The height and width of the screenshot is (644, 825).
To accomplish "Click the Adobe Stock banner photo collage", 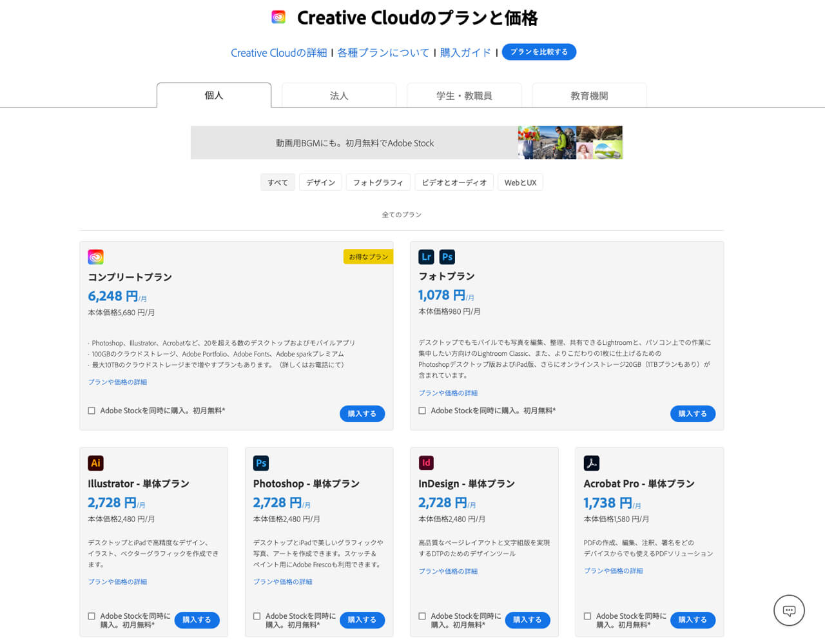I will [570, 142].
